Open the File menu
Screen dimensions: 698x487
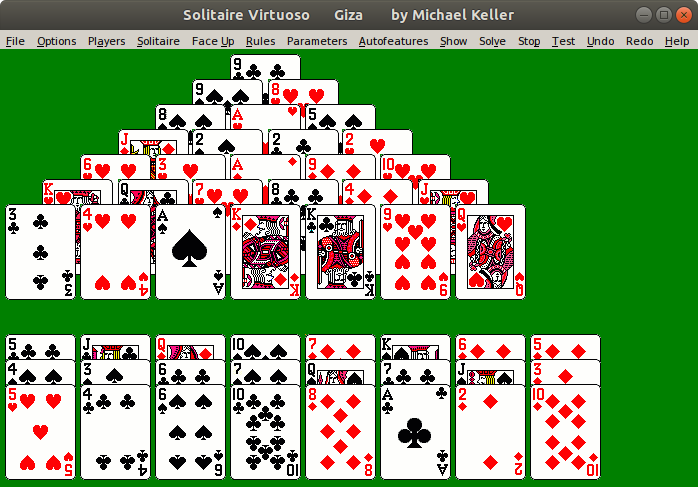pos(15,41)
